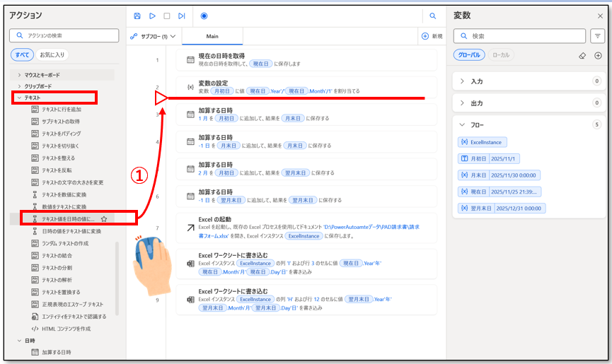Click the eraser icon in variables panel
Viewport: 612px width, 364px height.
(x=582, y=55)
